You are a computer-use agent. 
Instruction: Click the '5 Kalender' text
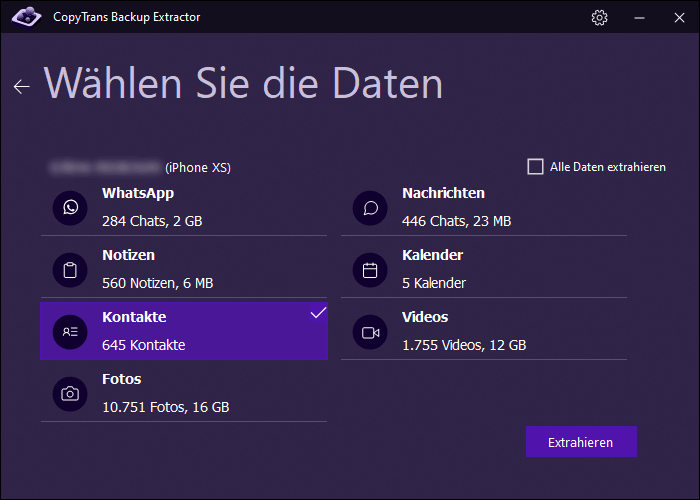pos(434,283)
